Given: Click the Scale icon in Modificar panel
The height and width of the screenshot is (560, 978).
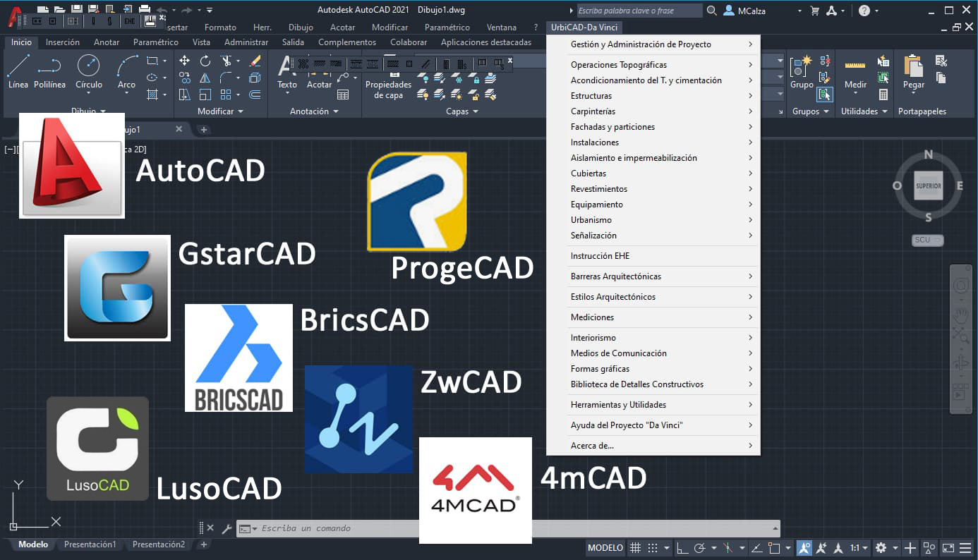Looking at the screenshot, I should tap(205, 95).
